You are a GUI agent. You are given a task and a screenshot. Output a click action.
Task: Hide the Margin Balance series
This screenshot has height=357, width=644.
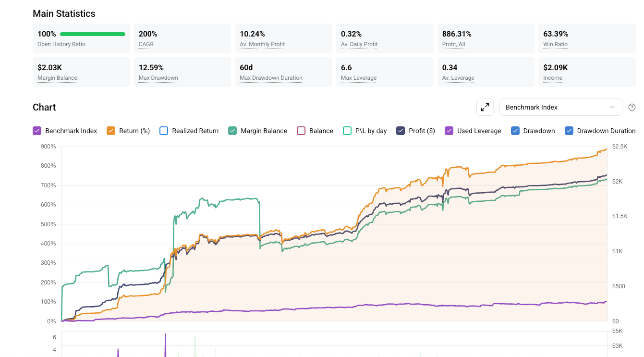(x=232, y=131)
